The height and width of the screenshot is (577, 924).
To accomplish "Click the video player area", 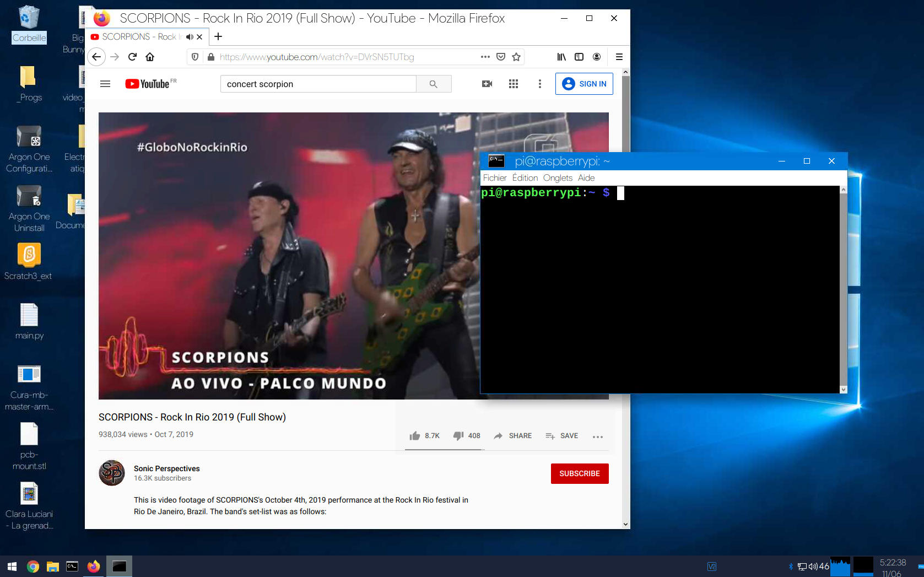I will pos(289,256).
